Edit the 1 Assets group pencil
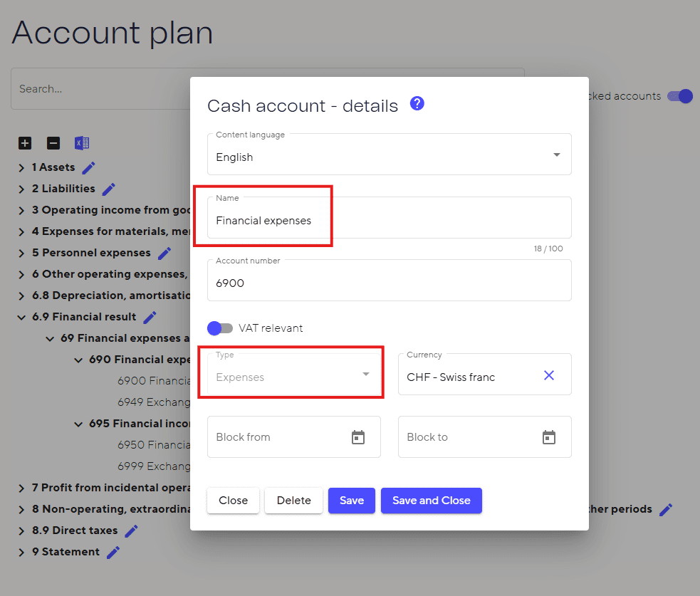Screen dimensions: 700x596 [x=88, y=168]
